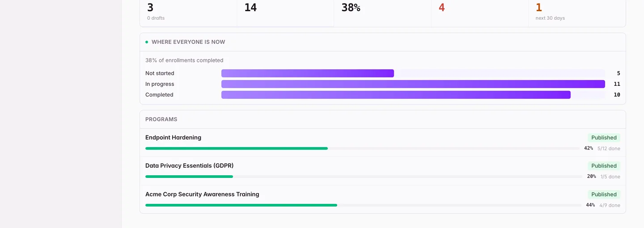Click the Published badge for Data Privacy Essentials
The image size is (644, 228).
(x=604, y=166)
